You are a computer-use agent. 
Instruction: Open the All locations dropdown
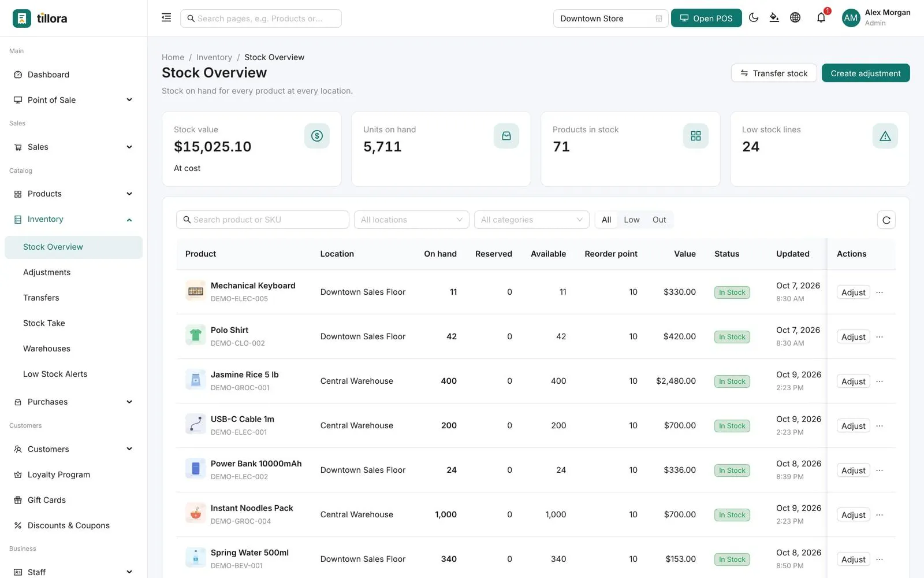pos(411,220)
